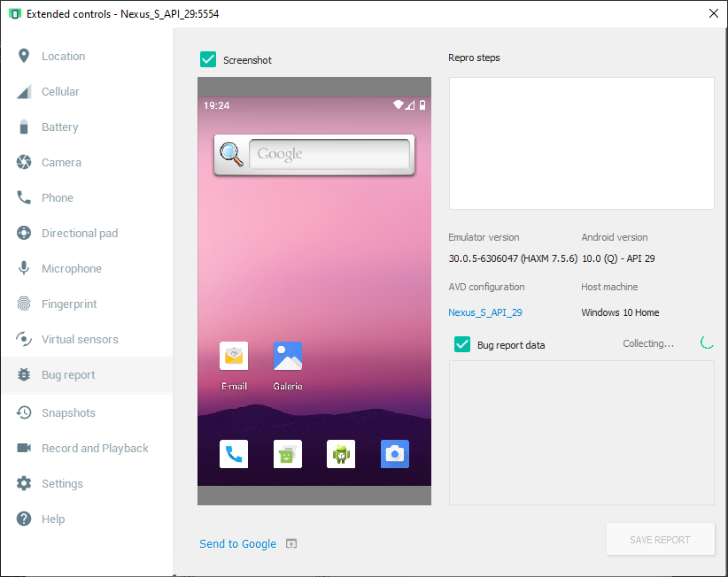Select the Camera shutter icon
728x577 pixels.
point(24,162)
